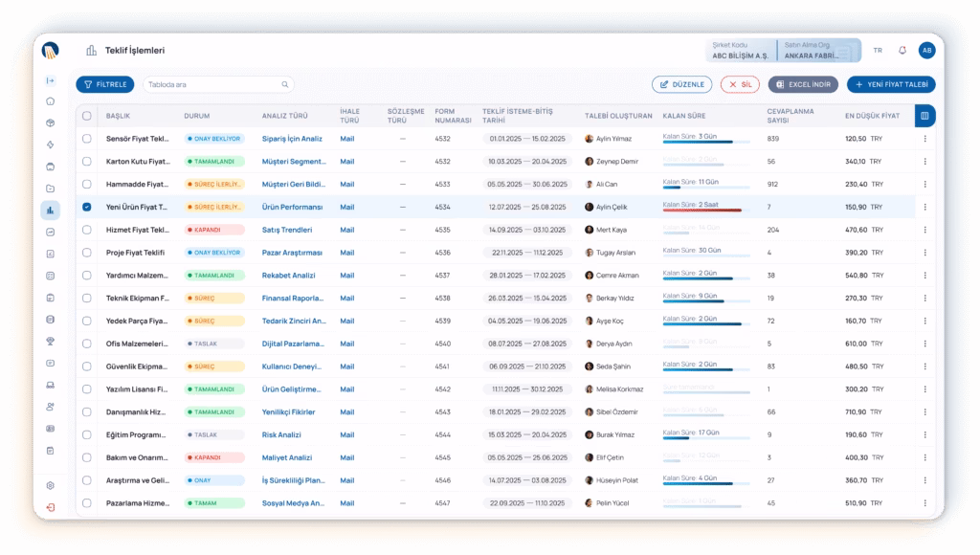Image resolution: width=980 pixels, height=555 pixels.
Task: Sort by the Durum column header
Action: tap(197, 116)
